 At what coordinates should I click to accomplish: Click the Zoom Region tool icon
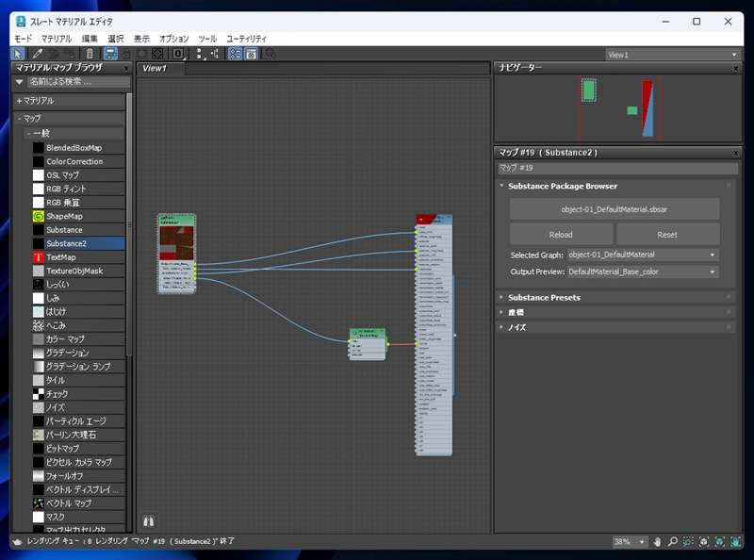click(688, 543)
